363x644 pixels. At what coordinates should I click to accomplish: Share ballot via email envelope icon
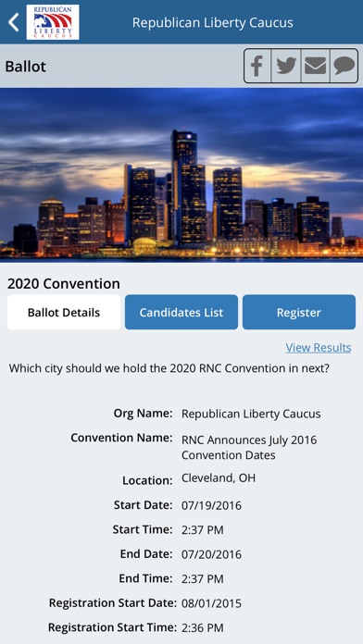click(316, 66)
